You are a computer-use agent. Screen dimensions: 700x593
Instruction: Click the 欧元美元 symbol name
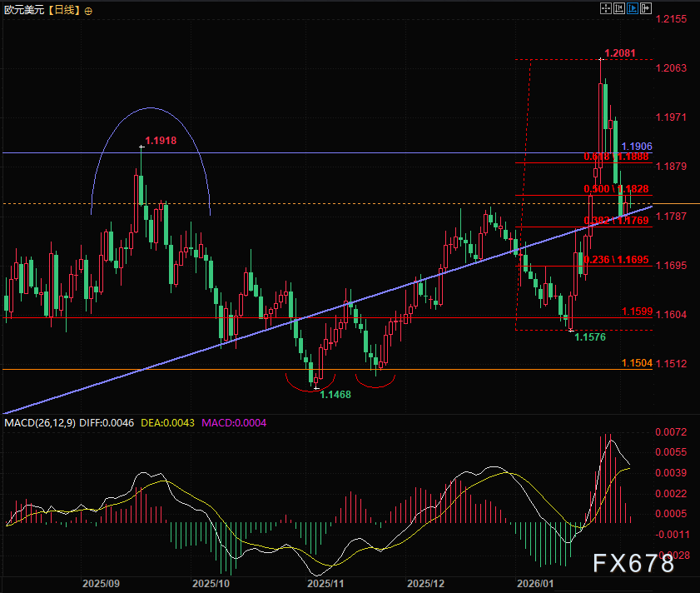(x=22, y=11)
